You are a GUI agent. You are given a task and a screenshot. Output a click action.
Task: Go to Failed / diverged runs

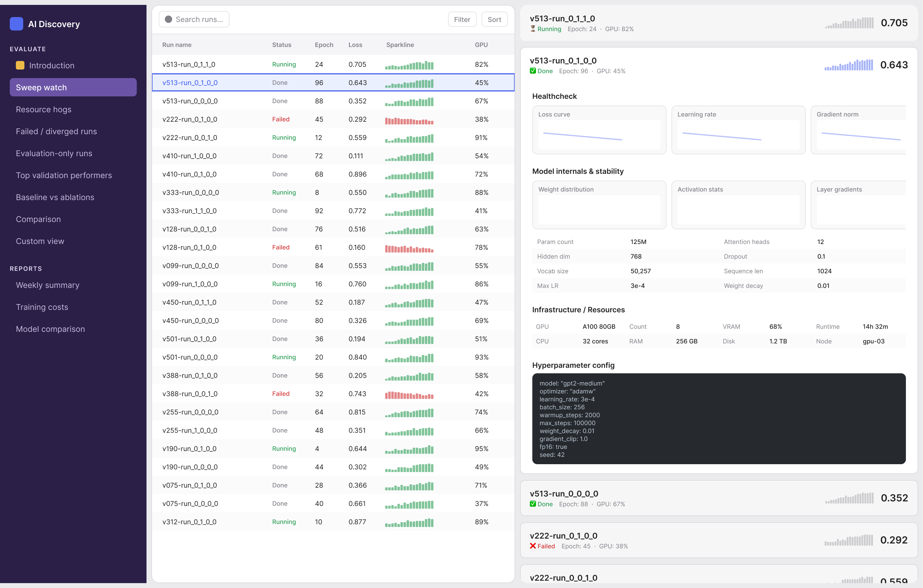pos(73,131)
